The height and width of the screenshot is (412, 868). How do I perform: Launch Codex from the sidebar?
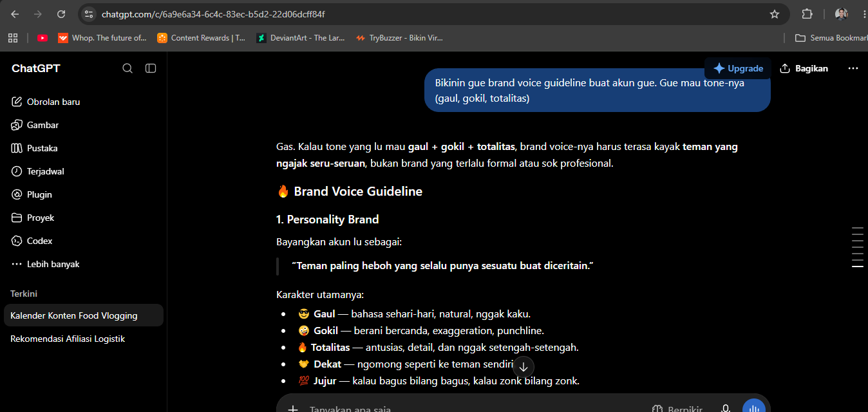(x=84, y=241)
